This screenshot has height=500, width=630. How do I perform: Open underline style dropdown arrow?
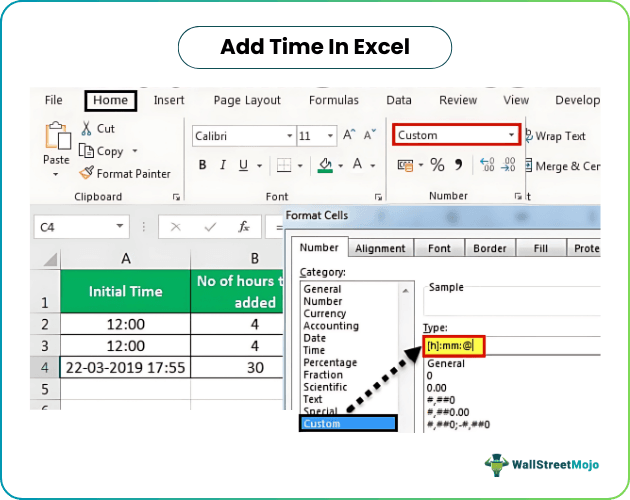tap(260, 166)
